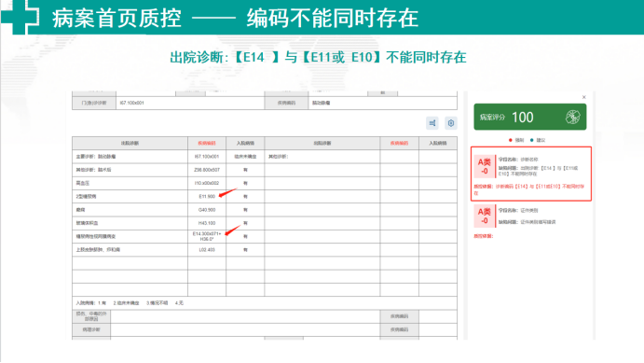Image resolution: width=644 pixels, height=363 pixels.
Task: Select the L02.403 disease code cell
Action: click(207, 249)
